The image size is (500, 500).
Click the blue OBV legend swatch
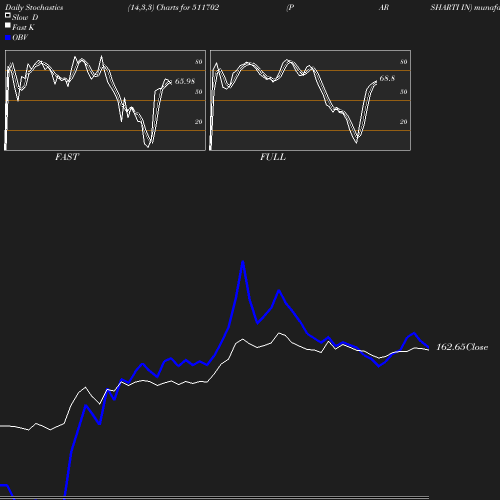tap(8, 38)
